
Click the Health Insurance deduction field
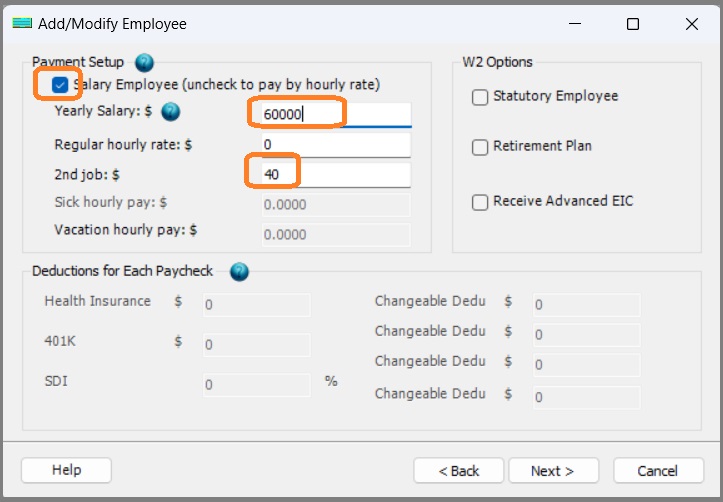[256, 305]
